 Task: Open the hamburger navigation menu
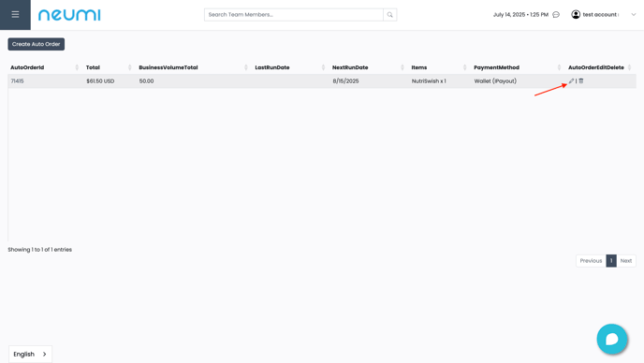coord(15,15)
